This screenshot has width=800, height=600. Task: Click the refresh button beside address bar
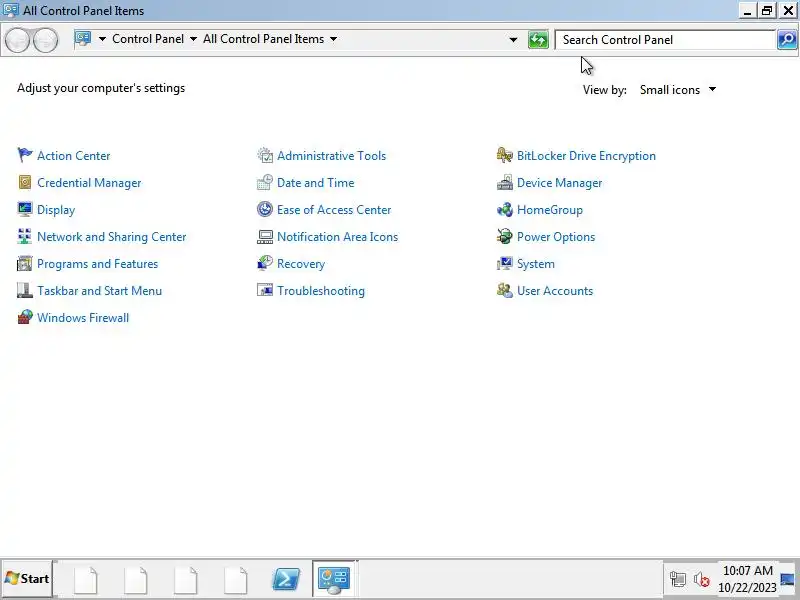(538, 39)
